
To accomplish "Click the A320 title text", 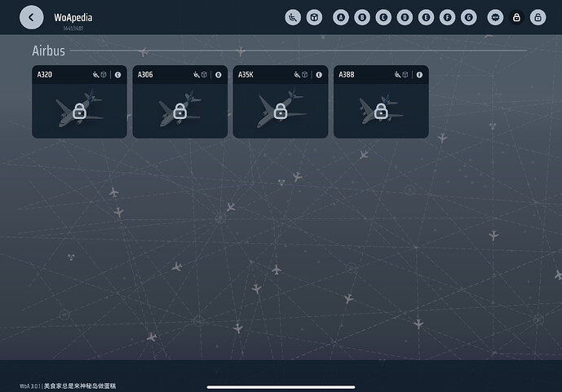I will [45, 74].
